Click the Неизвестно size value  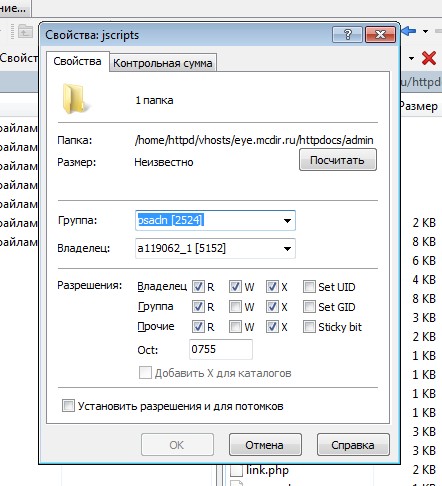pyautogui.click(x=164, y=162)
